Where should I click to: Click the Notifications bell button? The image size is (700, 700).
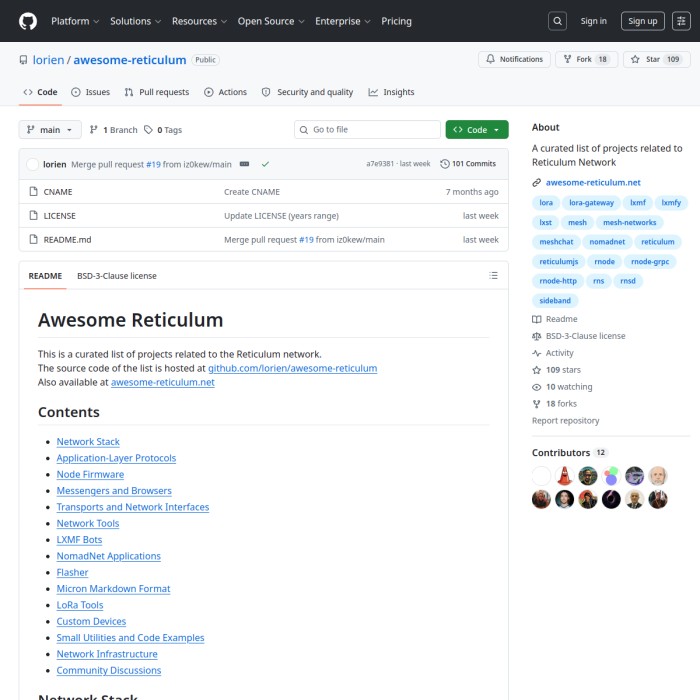coord(514,59)
